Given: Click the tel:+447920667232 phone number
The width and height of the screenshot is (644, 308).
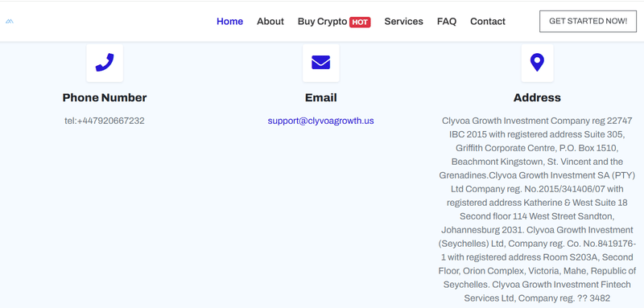Looking at the screenshot, I should (105, 121).
